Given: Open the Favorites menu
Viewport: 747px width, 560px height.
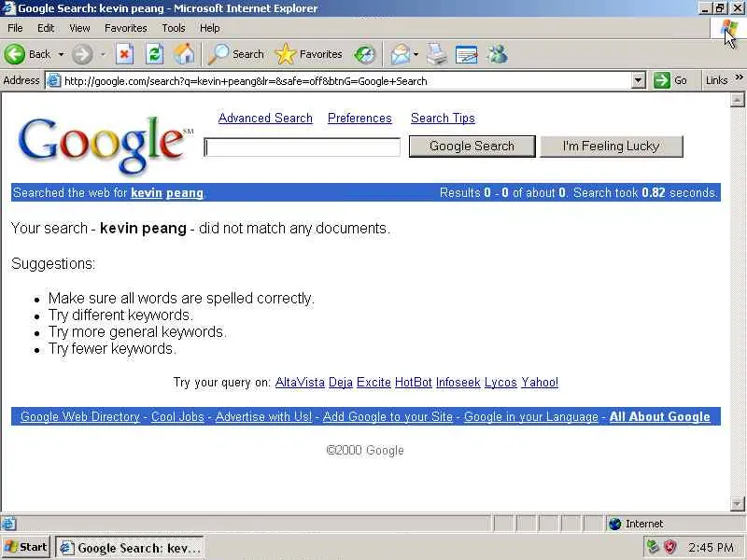Looking at the screenshot, I should [x=126, y=28].
